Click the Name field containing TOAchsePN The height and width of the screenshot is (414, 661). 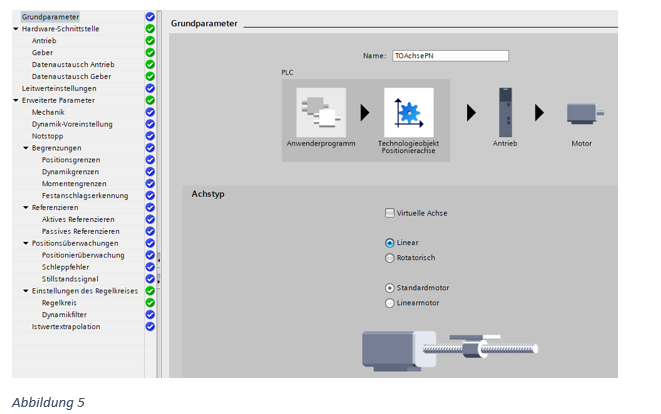click(x=450, y=56)
